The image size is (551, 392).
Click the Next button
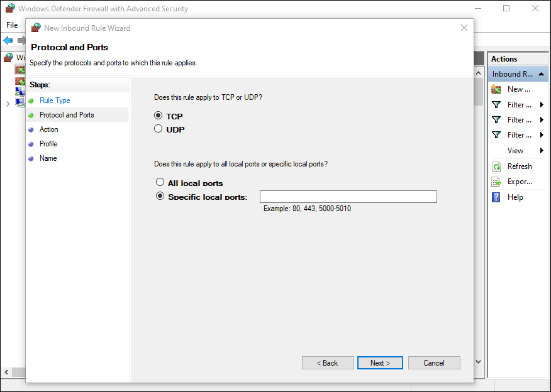(x=381, y=363)
